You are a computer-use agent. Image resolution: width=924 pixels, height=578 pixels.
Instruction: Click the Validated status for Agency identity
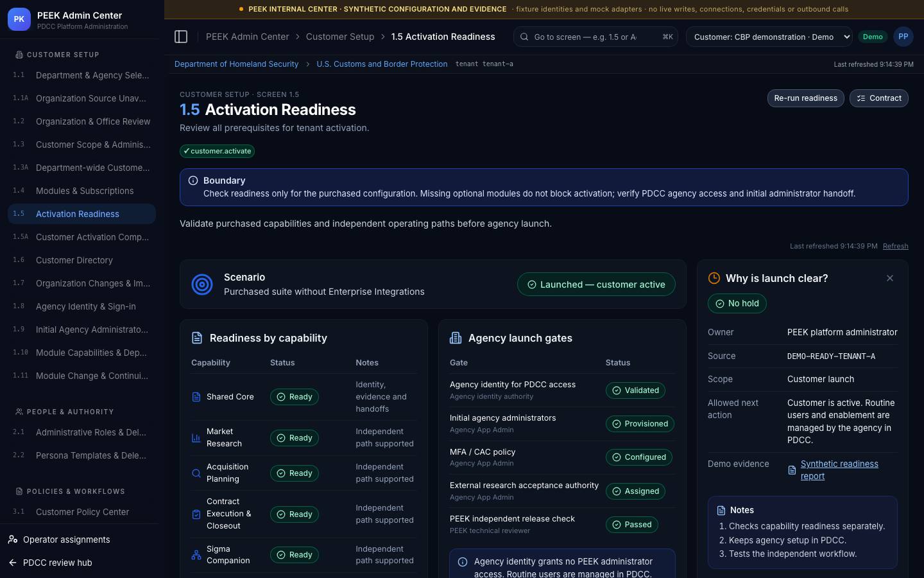click(636, 390)
